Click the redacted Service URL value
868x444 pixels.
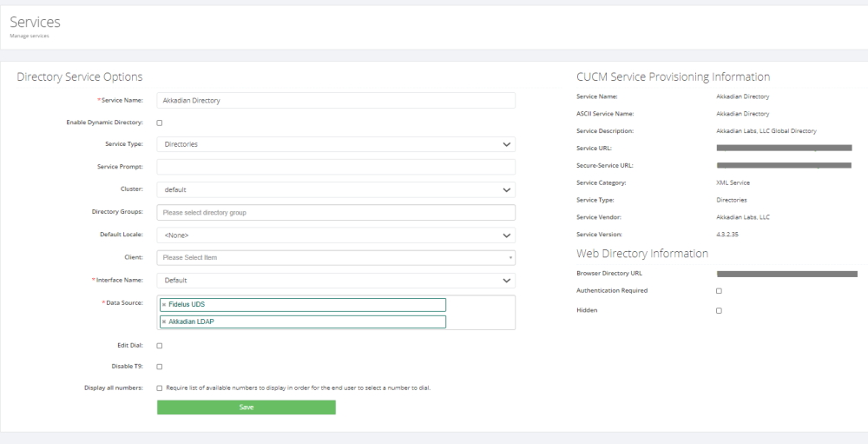coord(784,149)
